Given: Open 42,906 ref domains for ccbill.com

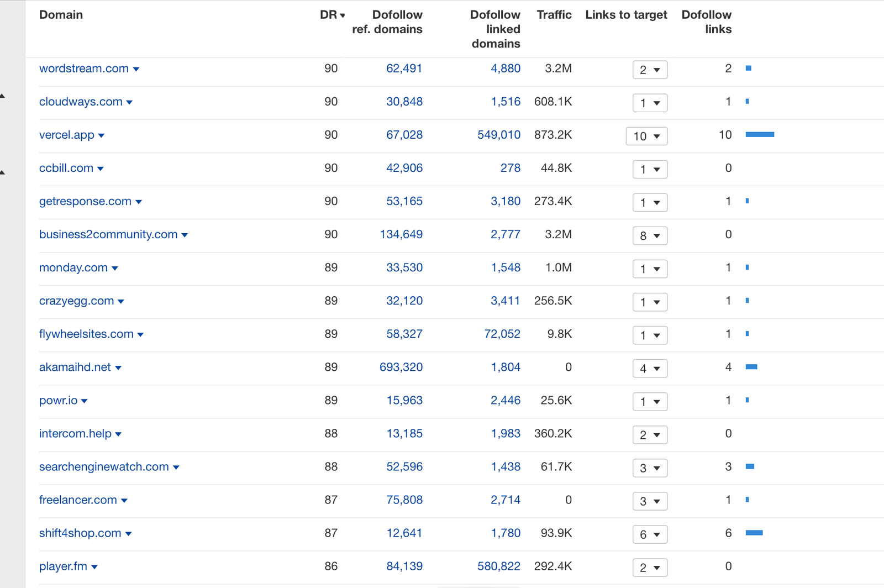Looking at the screenshot, I should coord(404,168).
